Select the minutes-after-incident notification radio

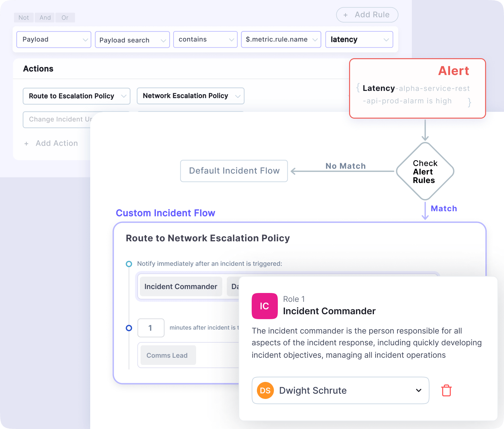pyautogui.click(x=129, y=328)
